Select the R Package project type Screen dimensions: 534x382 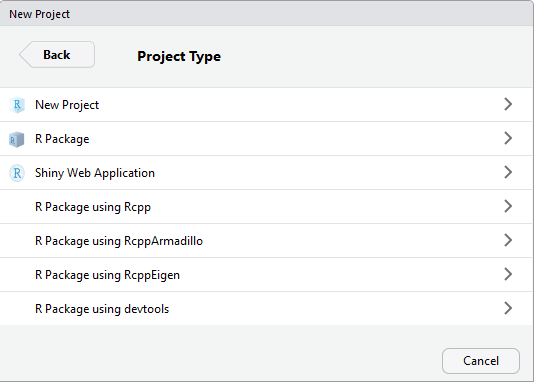coord(266,139)
